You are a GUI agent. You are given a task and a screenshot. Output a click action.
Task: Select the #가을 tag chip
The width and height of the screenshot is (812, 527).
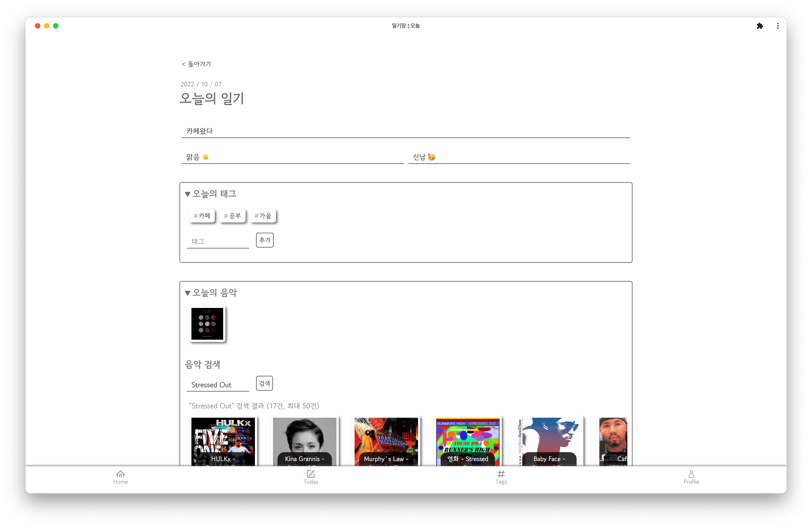[x=263, y=215]
